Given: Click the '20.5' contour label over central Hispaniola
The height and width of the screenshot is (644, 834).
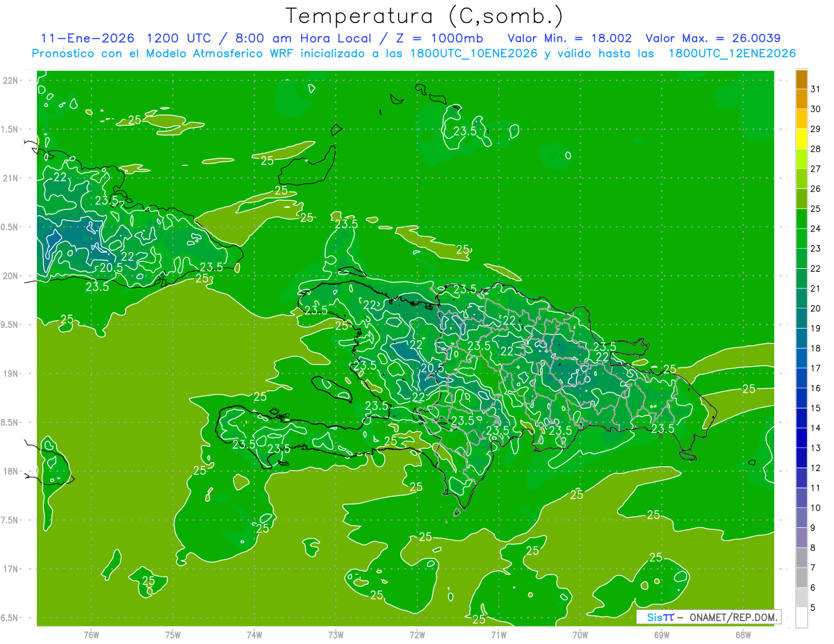Looking at the screenshot, I should click(432, 368).
